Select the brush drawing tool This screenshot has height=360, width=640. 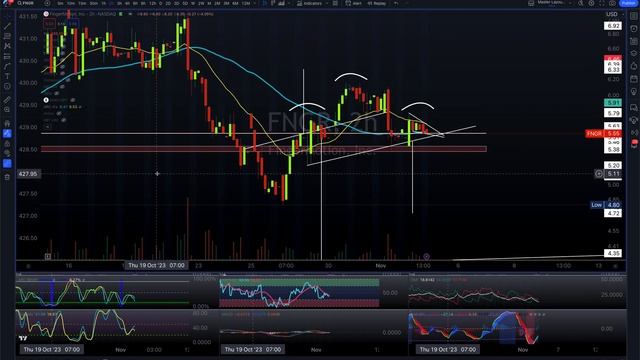point(7,66)
